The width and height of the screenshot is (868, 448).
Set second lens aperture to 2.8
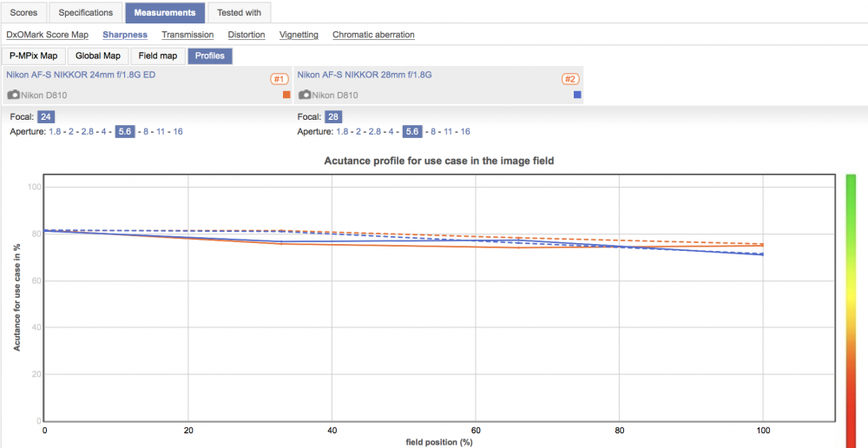coord(375,132)
